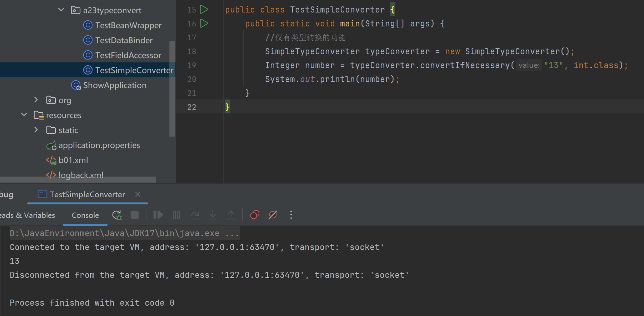Viewport: 644px width, 316px height.
Task: Switch to Threads & Variables tab
Action: point(28,215)
